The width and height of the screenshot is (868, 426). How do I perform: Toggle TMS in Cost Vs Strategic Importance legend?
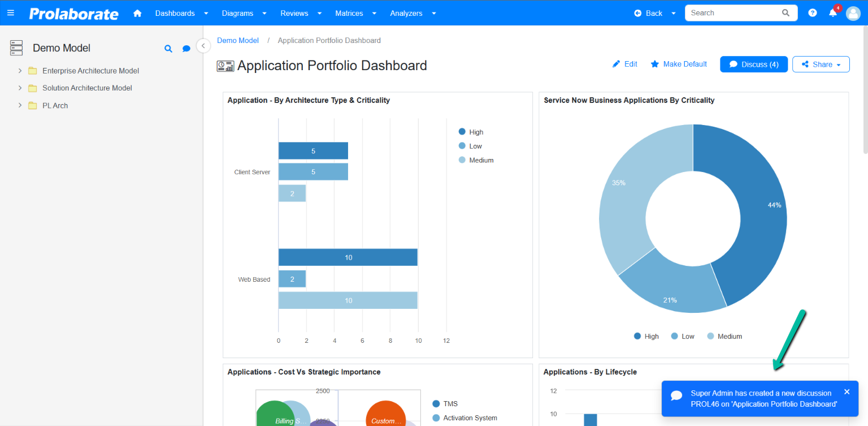445,404
